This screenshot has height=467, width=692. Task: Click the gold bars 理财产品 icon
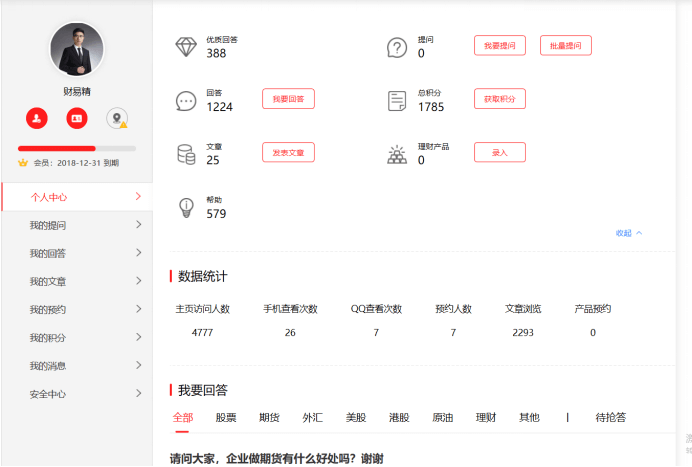397,154
